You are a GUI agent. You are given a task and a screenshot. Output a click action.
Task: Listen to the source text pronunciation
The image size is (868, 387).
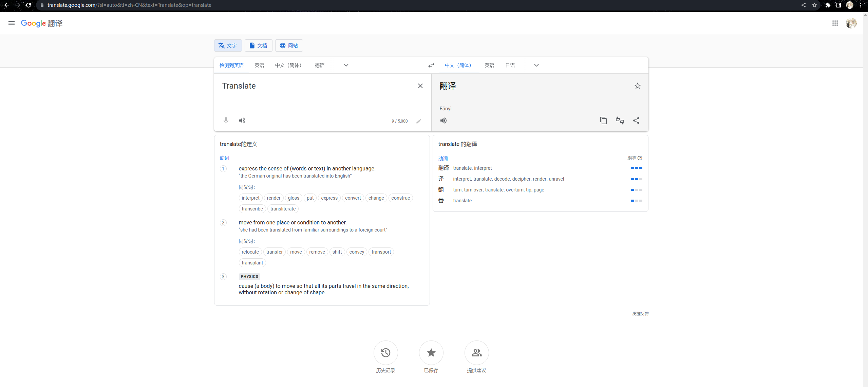242,121
